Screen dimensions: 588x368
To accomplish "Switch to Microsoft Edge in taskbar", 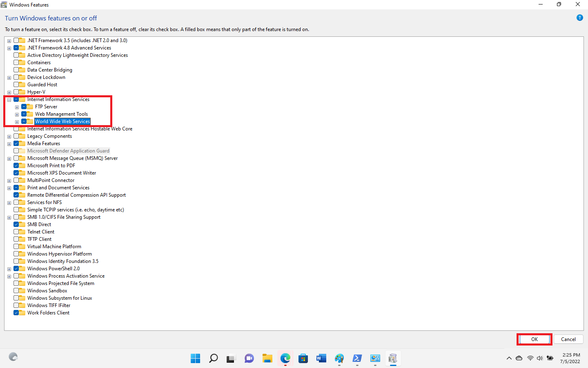I will click(x=285, y=359).
